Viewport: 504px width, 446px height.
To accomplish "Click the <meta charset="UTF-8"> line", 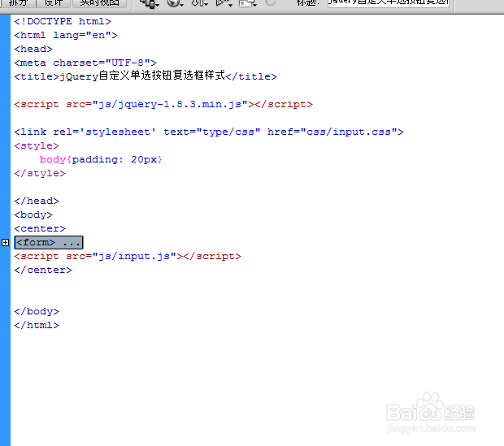I will 85,63.
